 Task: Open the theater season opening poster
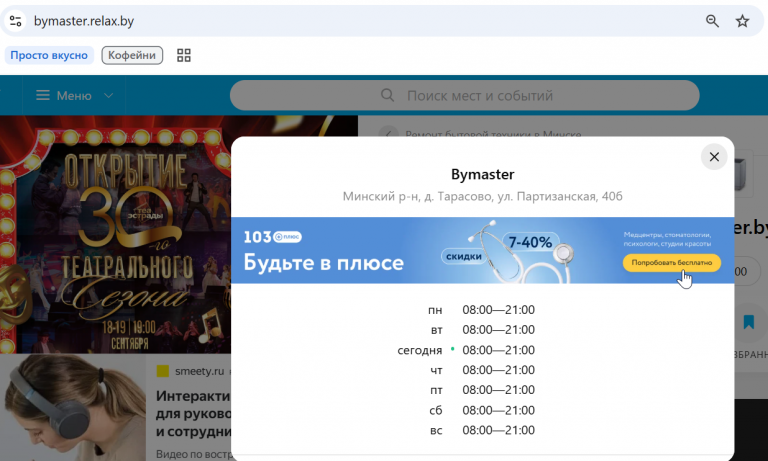point(115,234)
